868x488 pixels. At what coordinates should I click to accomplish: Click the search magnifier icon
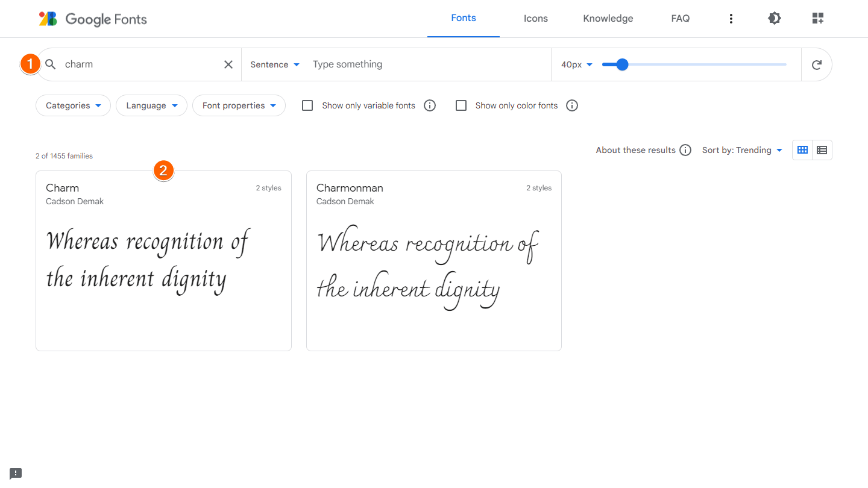click(x=51, y=64)
